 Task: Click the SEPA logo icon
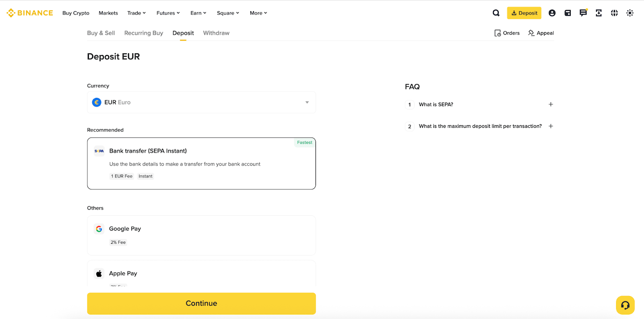pos(99,151)
